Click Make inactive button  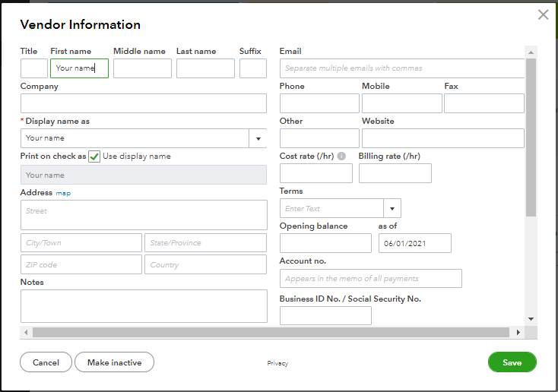(x=114, y=362)
